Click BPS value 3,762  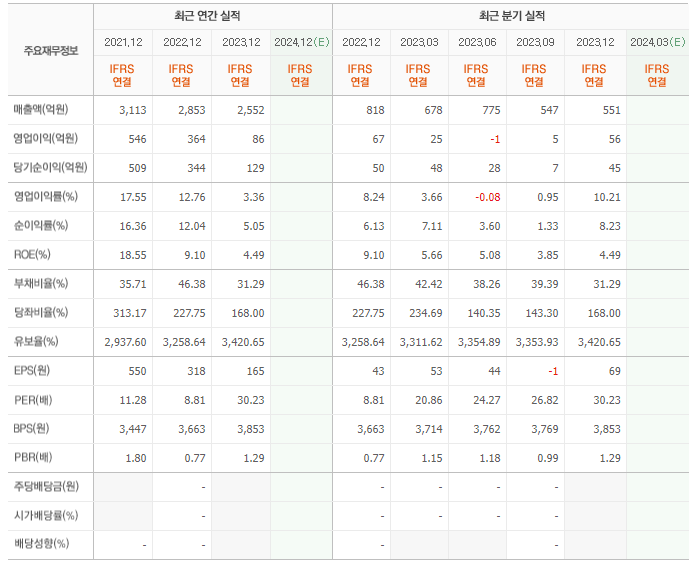coord(486,429)
